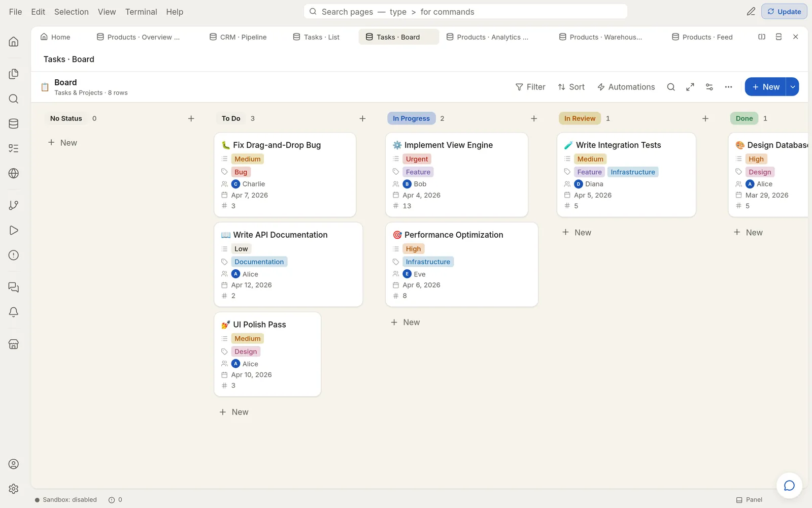This screenshot has width=812, height=508.
Task: Add a new card under To Do column
Action: (233, 412)
